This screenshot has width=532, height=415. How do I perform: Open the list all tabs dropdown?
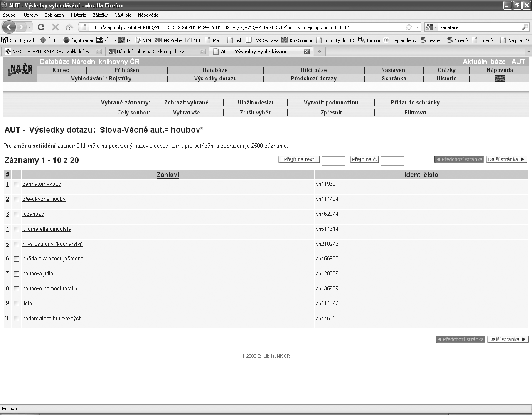(528, 52)
